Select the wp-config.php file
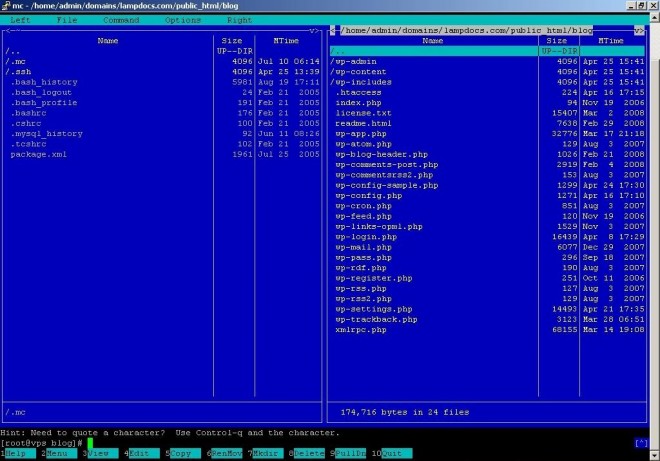Image resolution: width=660 pixels, height=461 pixels. pos(487,196)
